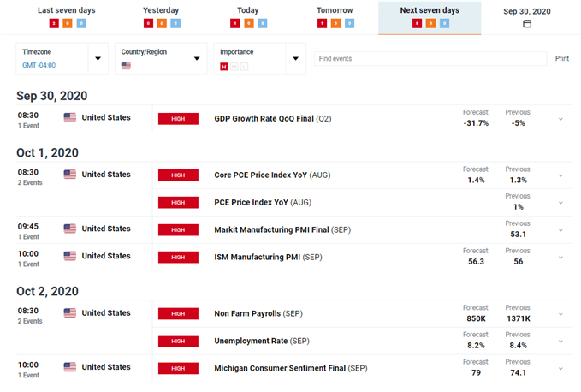Click the red high-impact badge under Yesterday
This screenshot has height=392, width=581.
tap(148, 24)
